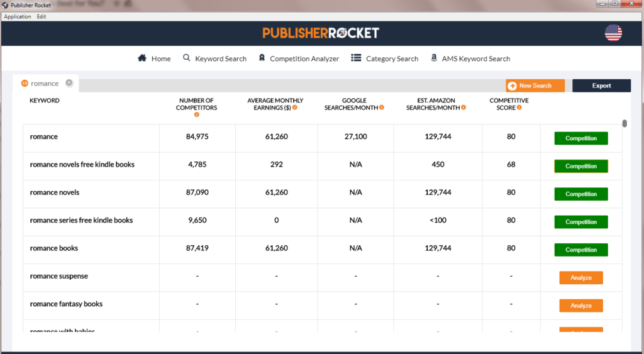Viewport: 644px width, 354px height.
Task: Click Competition for romance novels free kindle books
Action: coord(580,166)
